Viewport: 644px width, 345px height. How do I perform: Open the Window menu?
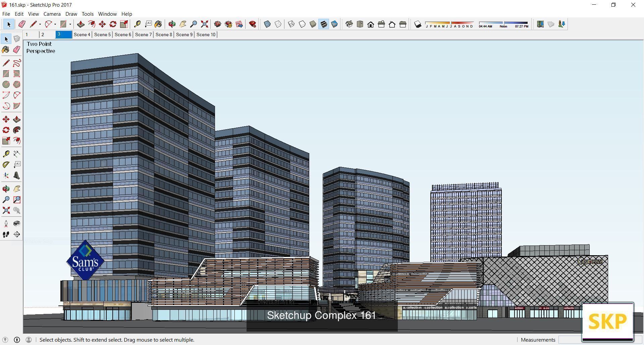tap(107, 14)
